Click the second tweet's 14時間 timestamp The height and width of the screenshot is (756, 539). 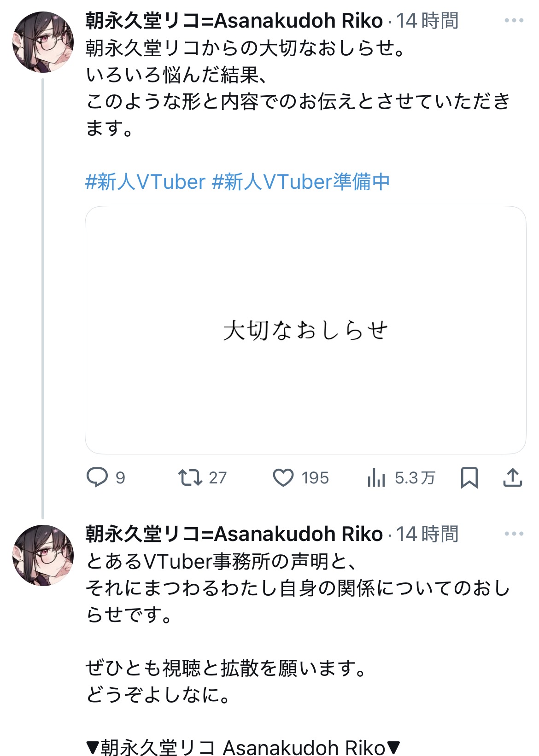coord(427,534)
